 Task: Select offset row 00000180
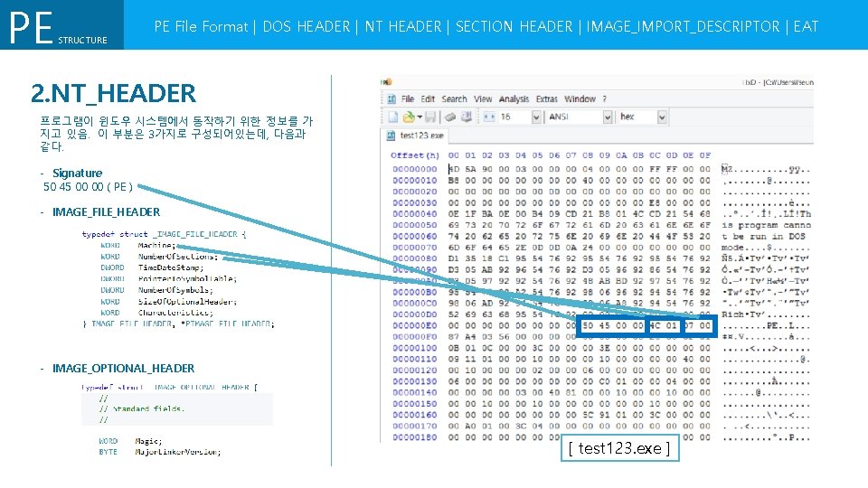(x=415, y=437)
